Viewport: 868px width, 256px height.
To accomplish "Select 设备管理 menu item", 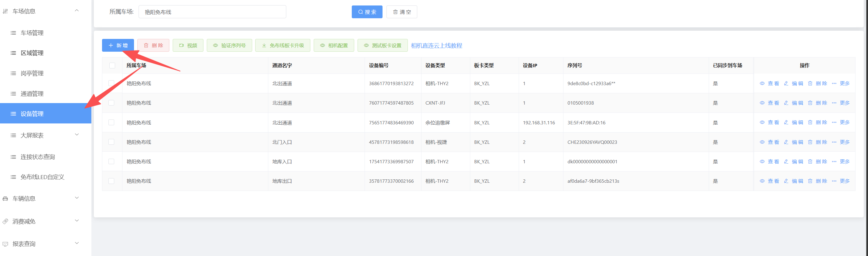I will [x=45, y=113].
